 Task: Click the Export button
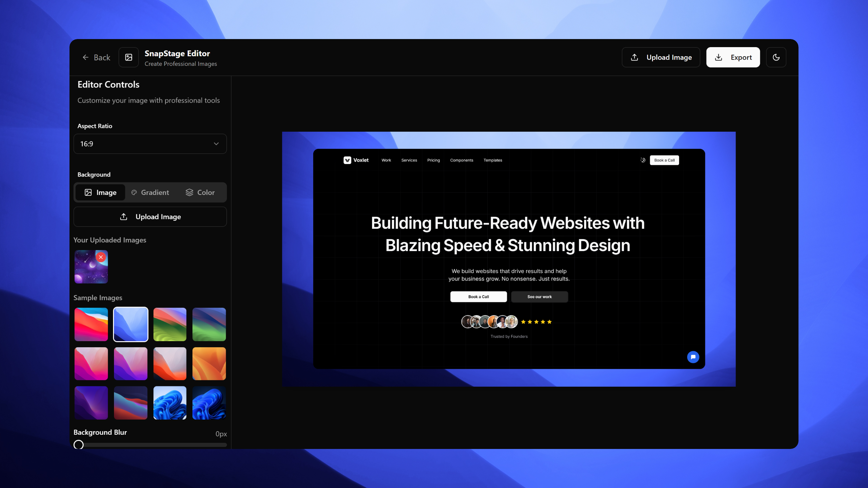coord(733,57)
